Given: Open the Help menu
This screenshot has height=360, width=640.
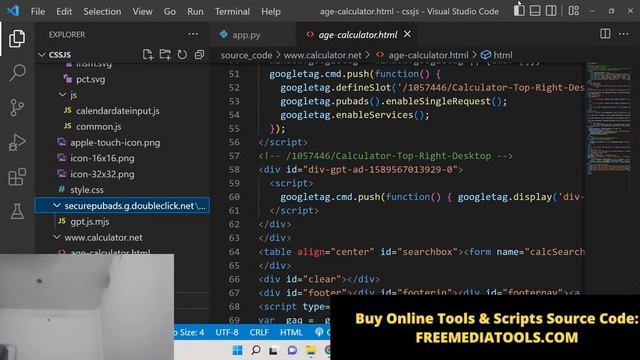Looking at the screenshot, I should point(271,11).
